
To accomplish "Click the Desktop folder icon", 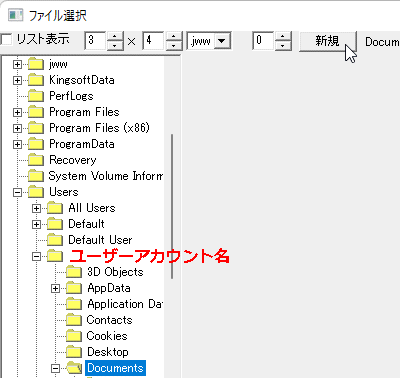I will [x=74, y=352].
